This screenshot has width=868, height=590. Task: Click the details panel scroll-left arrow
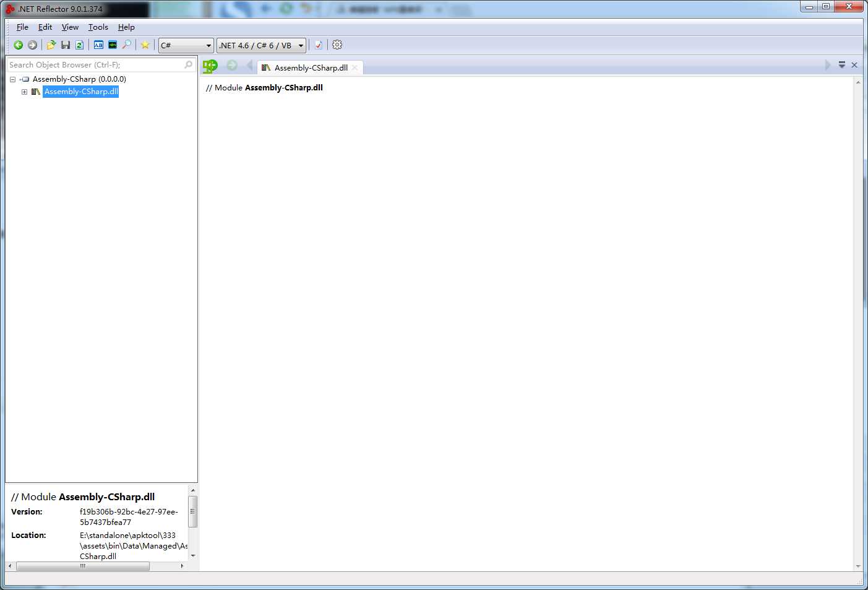click(10, 566)
